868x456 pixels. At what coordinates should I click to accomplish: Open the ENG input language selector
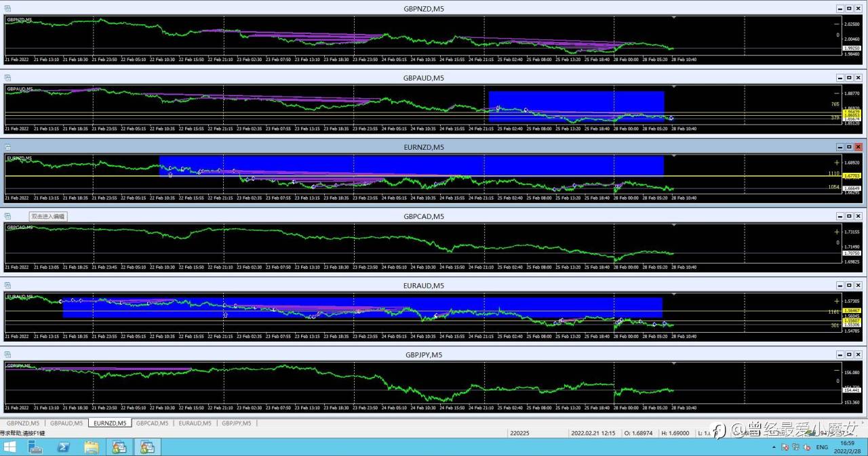[x=822, y=447]
